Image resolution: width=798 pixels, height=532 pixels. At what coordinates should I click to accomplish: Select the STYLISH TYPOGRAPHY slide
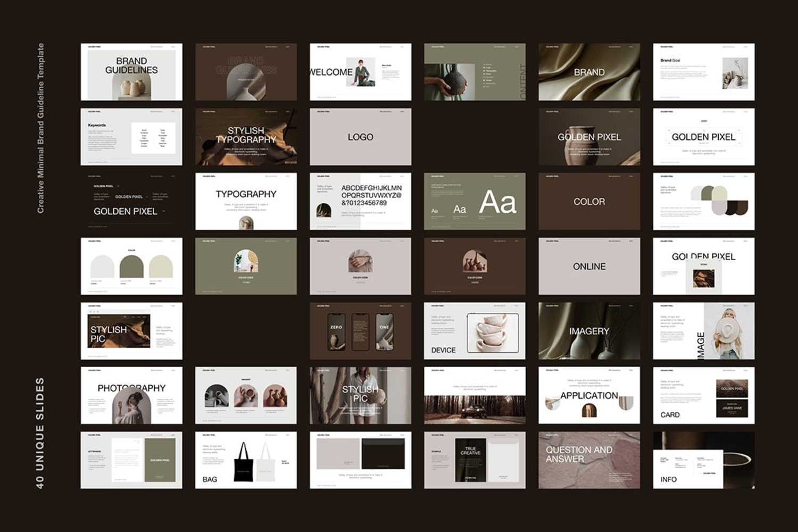(x=246, y=137)
